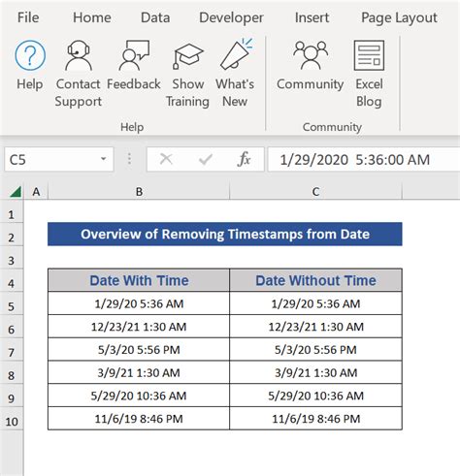The image size is (460, 476).
Task: Expand the Name Box dropdown arrow
Action: [103, 159]
